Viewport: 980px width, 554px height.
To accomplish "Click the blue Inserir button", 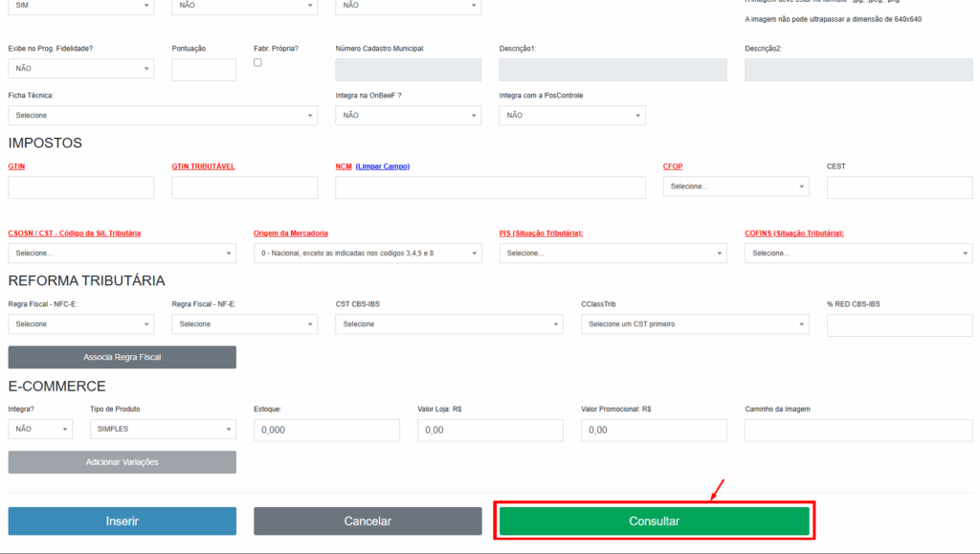I will [122, 521].
